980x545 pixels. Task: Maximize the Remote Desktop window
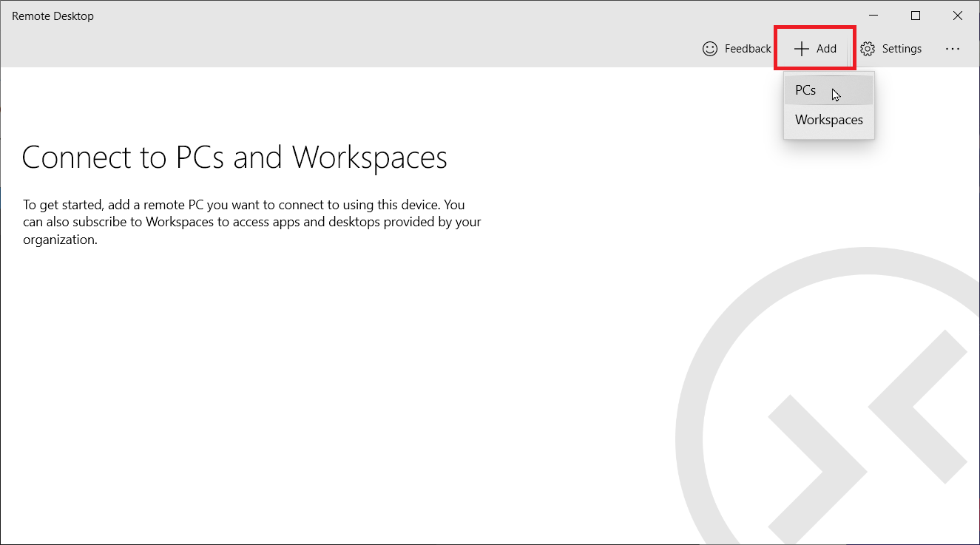916,16
